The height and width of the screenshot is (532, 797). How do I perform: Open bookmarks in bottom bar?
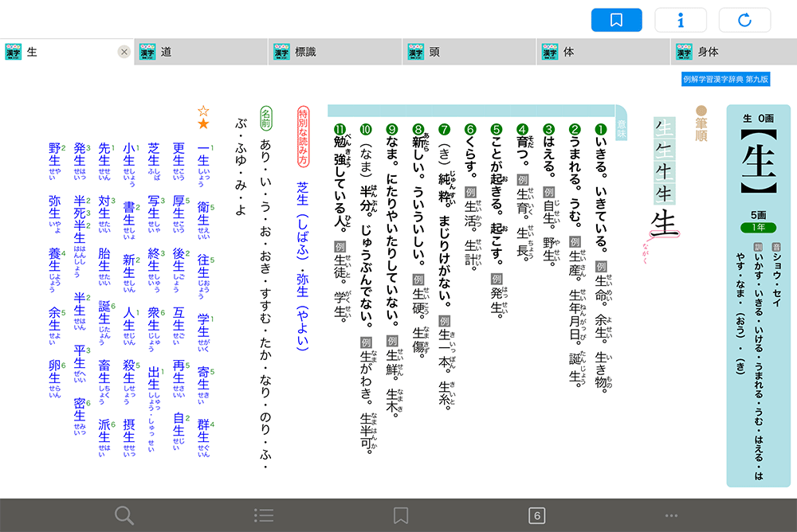pos(401,515)
